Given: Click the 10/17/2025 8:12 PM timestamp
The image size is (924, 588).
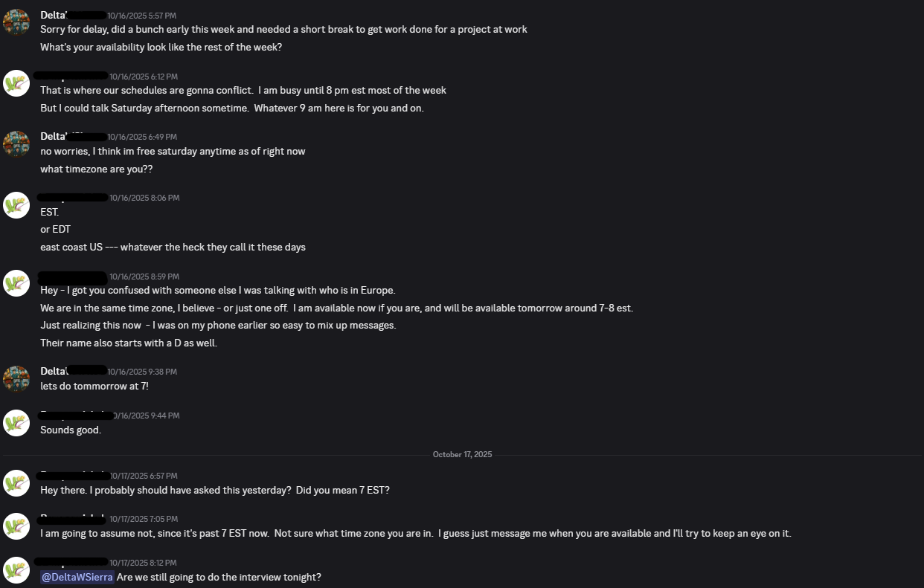Looking at the screenshot, I should pos(142,563).
